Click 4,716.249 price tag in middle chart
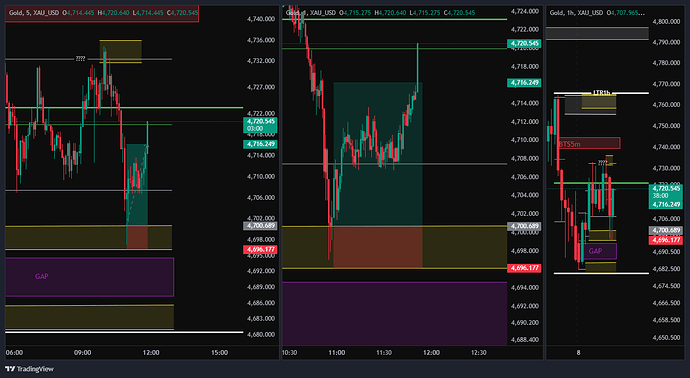Viewport: 690px width, 378px height. click(x=525, y=82)
